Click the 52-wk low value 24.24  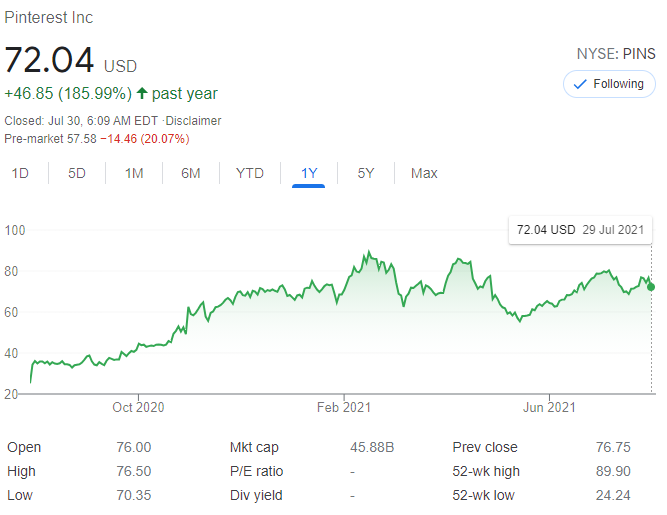pos(613,495)
